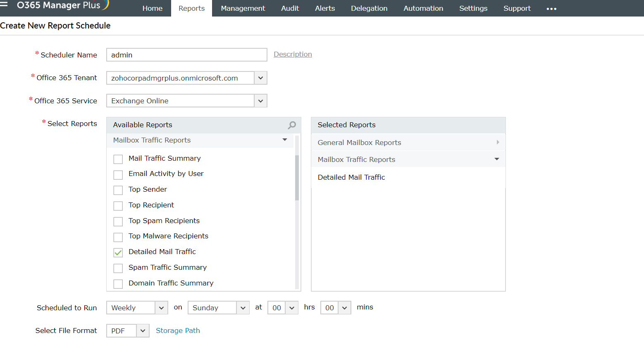Open the minutes dropdown
This screenshot has width=644, height=340.
point(344,308)
